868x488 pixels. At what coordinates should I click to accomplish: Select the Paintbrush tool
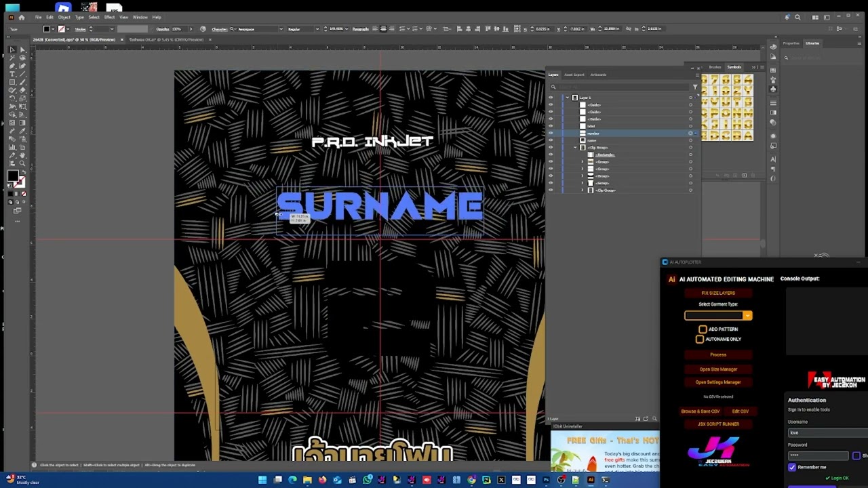coord(22,82)
